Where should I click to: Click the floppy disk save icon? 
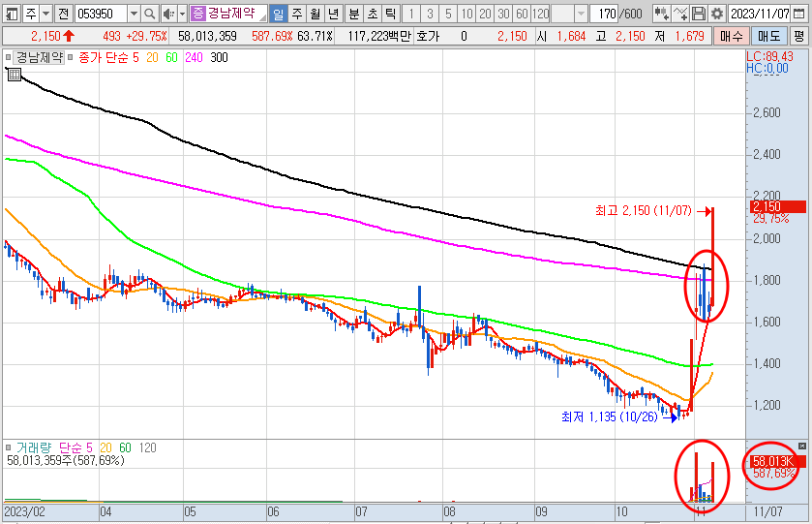click(698, 14)
